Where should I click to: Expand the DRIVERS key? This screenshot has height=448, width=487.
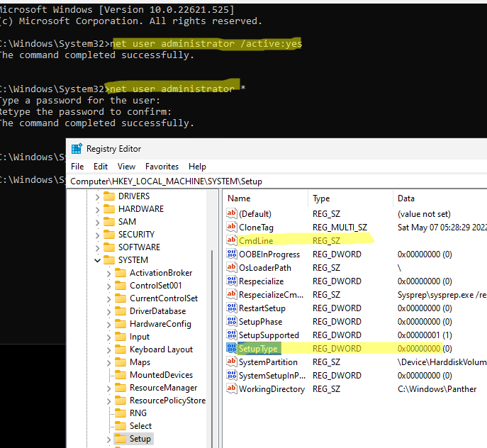coord(97,197)
